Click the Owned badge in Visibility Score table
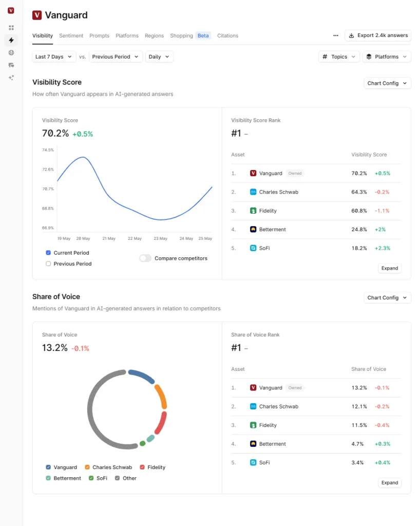Screen dimensions: 420x526 295,174
